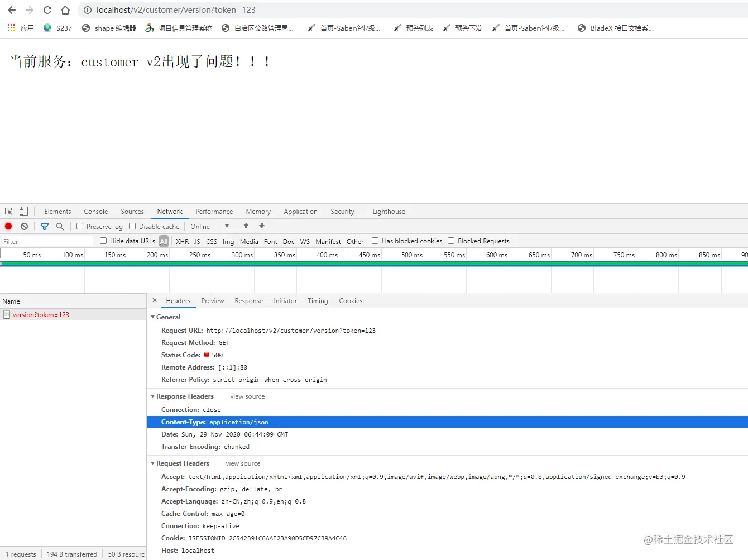Filter requests by Other type

pyautogui.click(x=355, y=241)
